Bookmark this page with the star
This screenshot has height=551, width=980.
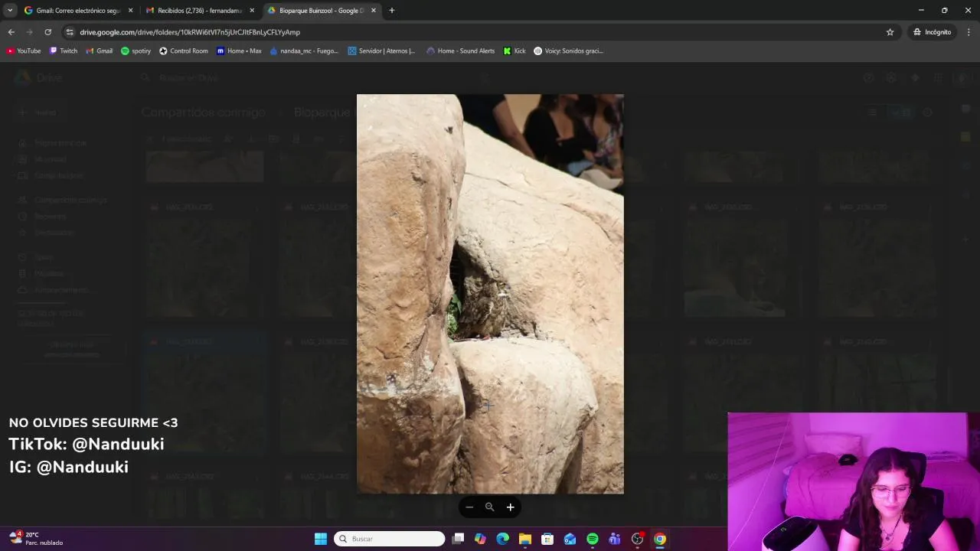(890, 32)
